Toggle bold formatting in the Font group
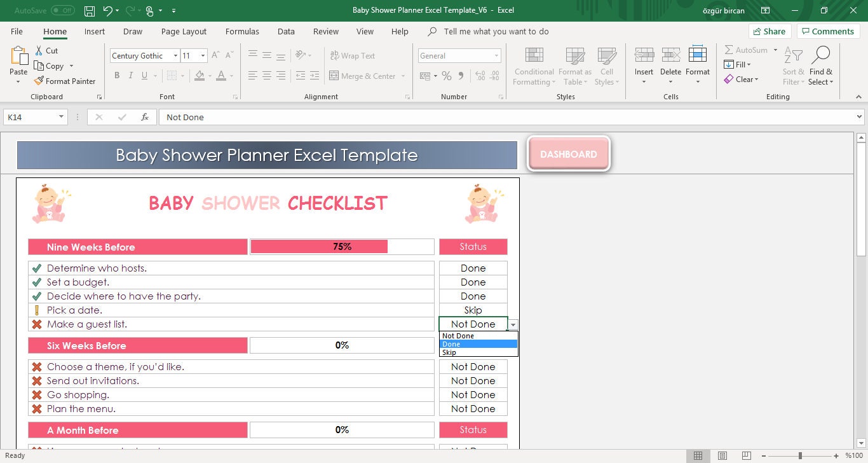Viewport: 868px width, 463px height. click(117, 75)
